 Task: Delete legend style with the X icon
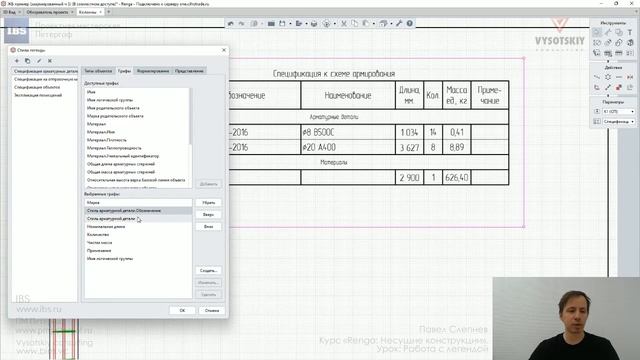[50, 61]
